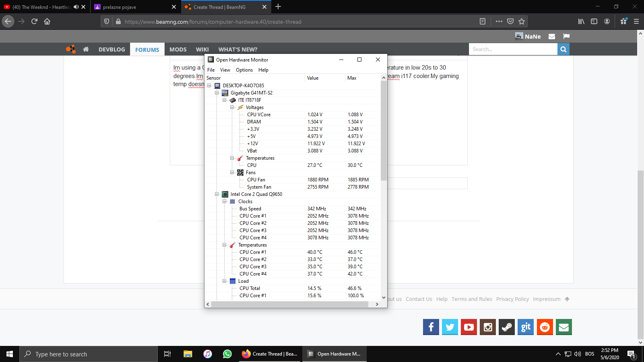Image resolution: width=644 pixels, height=362 pixels.
Task: Select the thermometer icon under ITE IT8718F
Action: click(240, 158)
